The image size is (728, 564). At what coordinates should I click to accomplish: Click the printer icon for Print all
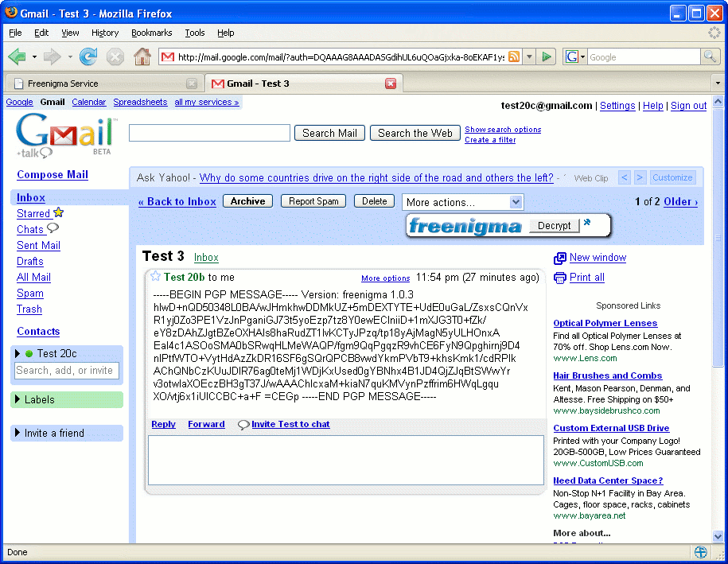(560, 278)
